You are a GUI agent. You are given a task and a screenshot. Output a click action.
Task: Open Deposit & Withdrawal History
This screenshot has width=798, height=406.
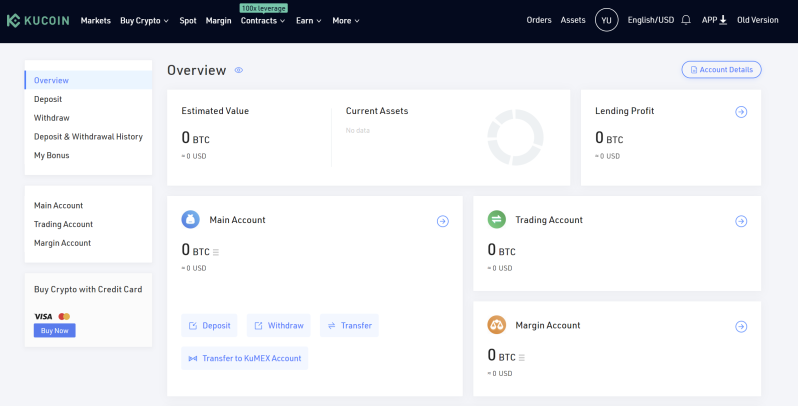click(89, 136)
